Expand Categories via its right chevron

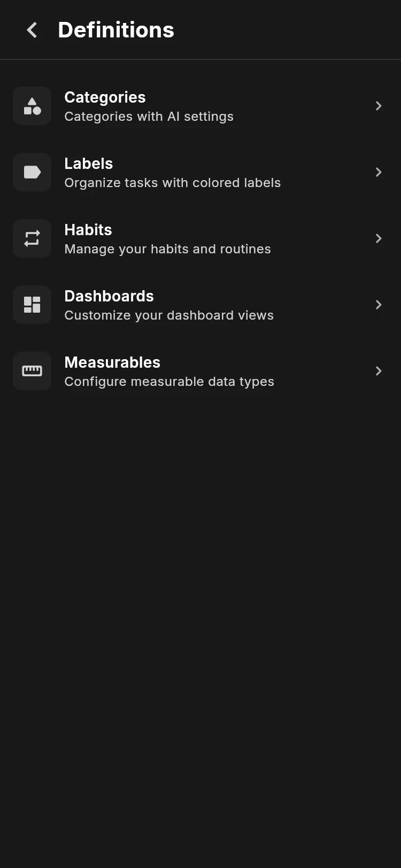pyautogui.click(x=379, y=106)
